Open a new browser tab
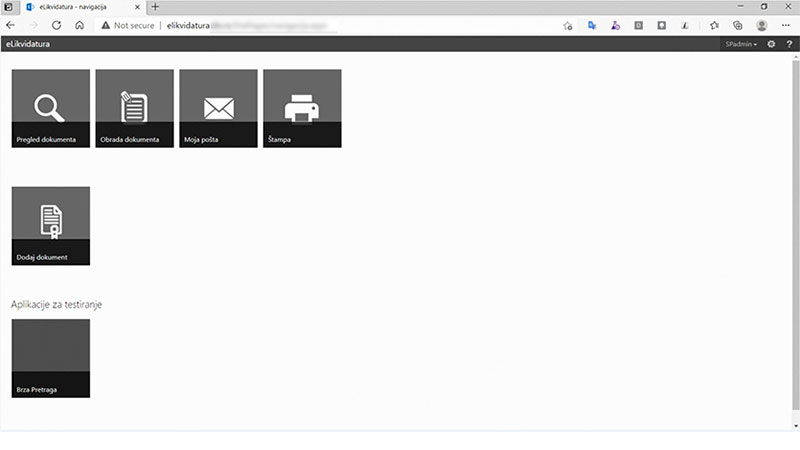The width and height of the screenshot is (800, 450). [x=155, y=7]
